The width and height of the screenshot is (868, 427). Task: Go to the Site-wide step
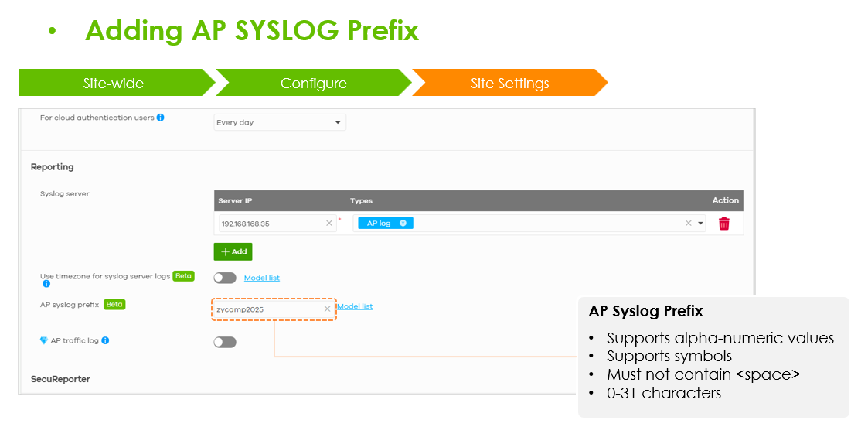114,84
